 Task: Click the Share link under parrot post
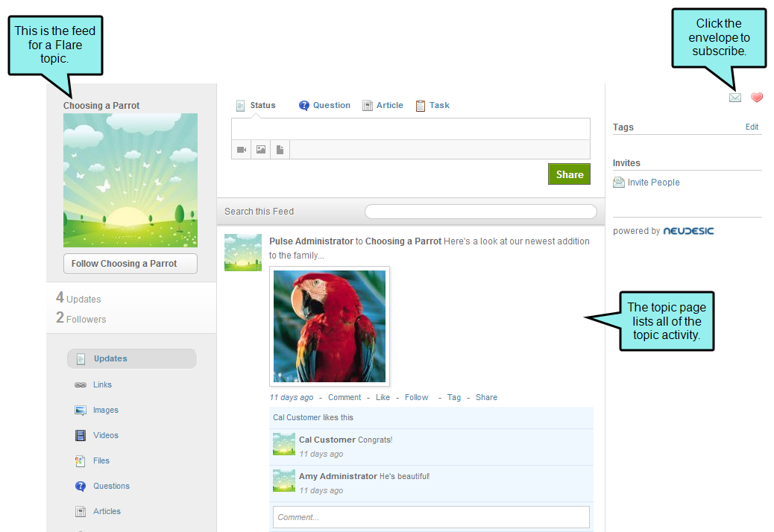coord(486,397)
